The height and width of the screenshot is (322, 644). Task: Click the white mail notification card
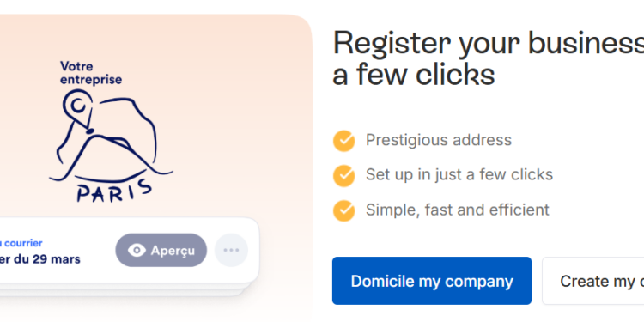click(x=130, y=250)
